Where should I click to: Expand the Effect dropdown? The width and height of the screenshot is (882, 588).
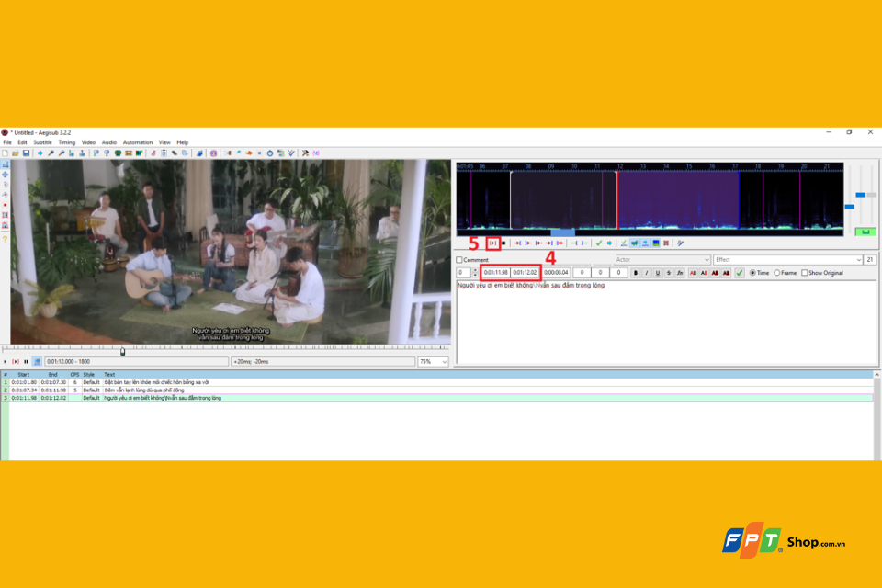coord(787,260)
